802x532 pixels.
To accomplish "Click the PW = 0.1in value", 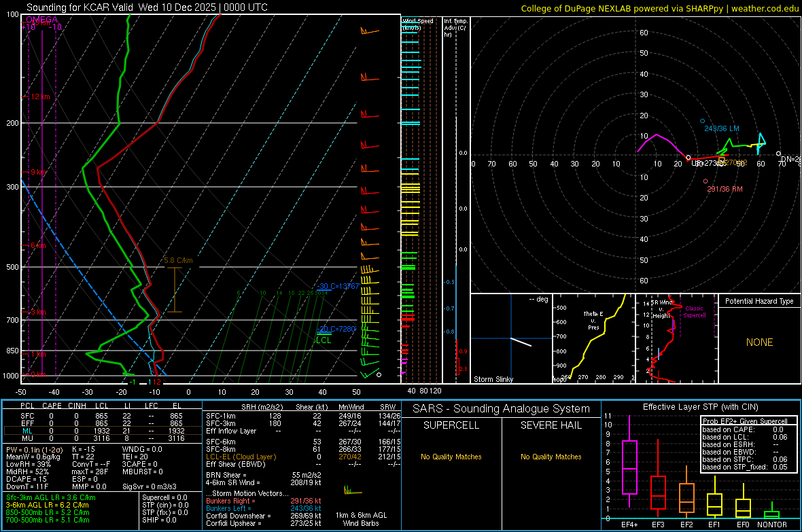I will 34,450.
